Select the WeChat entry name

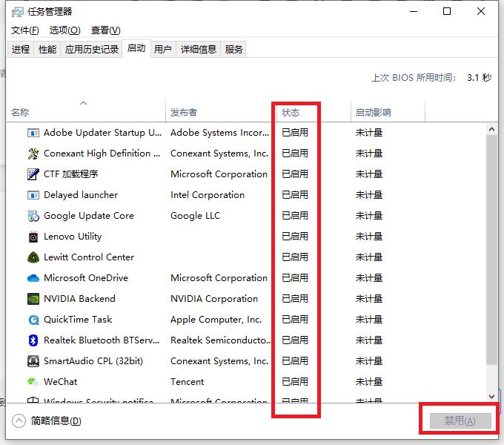pos(61,382)
